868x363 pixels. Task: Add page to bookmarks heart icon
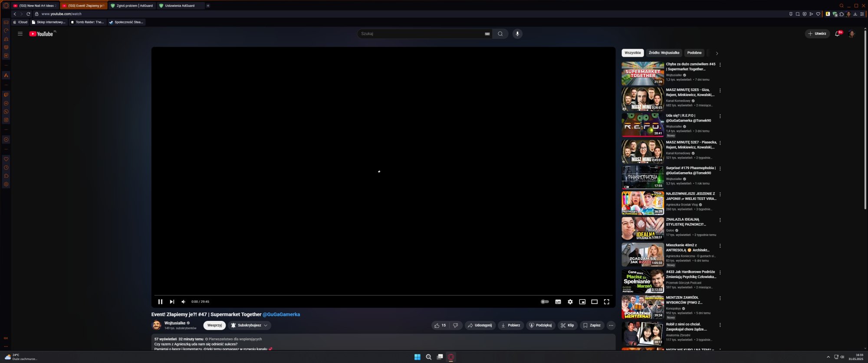click(818, 14)
